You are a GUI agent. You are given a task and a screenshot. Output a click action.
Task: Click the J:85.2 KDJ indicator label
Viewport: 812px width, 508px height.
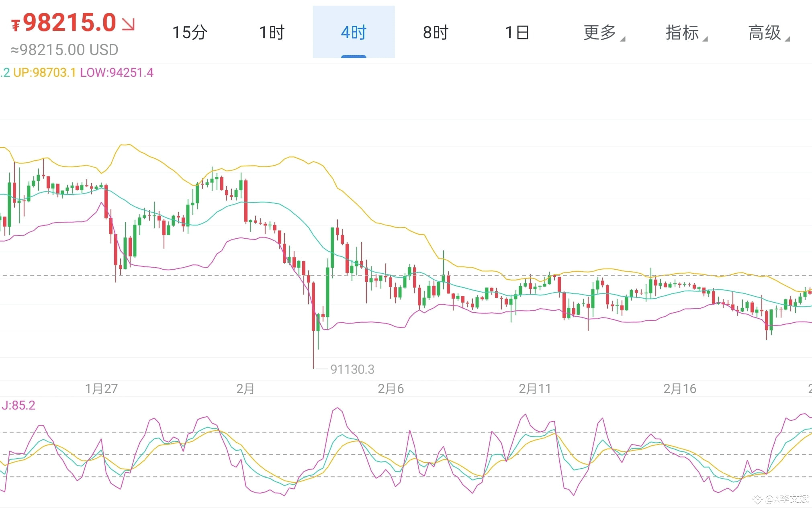[18, 405]
